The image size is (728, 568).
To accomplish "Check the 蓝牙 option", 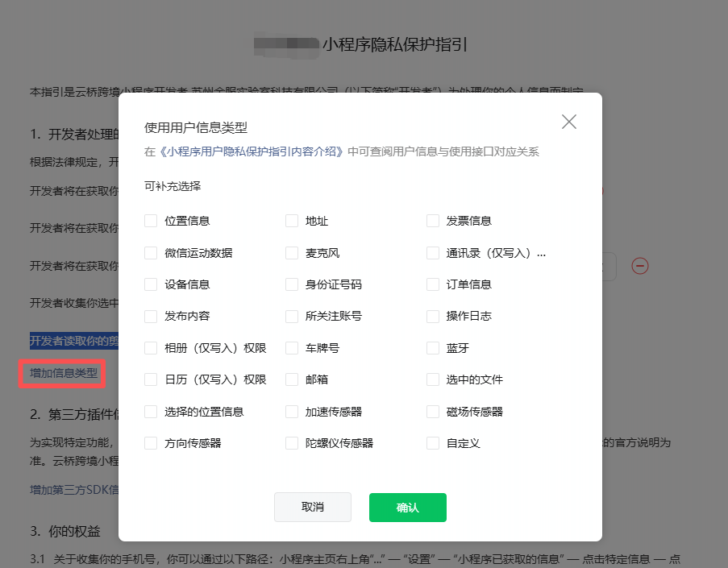I will pyautogui.click(x=433, y=348).
